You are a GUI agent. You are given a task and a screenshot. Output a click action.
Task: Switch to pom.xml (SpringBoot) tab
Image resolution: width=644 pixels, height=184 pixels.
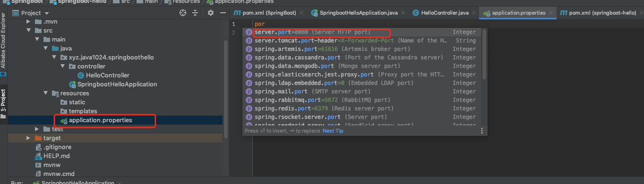[269, 13]
